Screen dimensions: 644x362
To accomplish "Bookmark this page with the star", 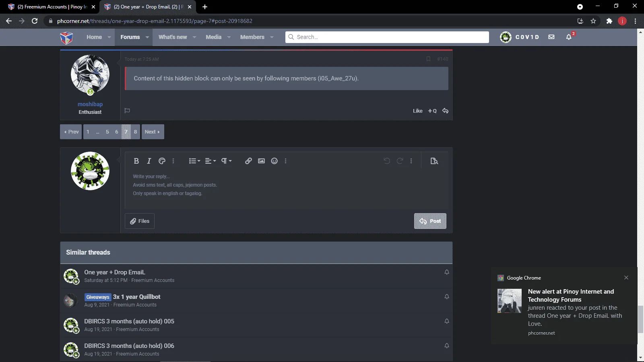I will [593, 21].
